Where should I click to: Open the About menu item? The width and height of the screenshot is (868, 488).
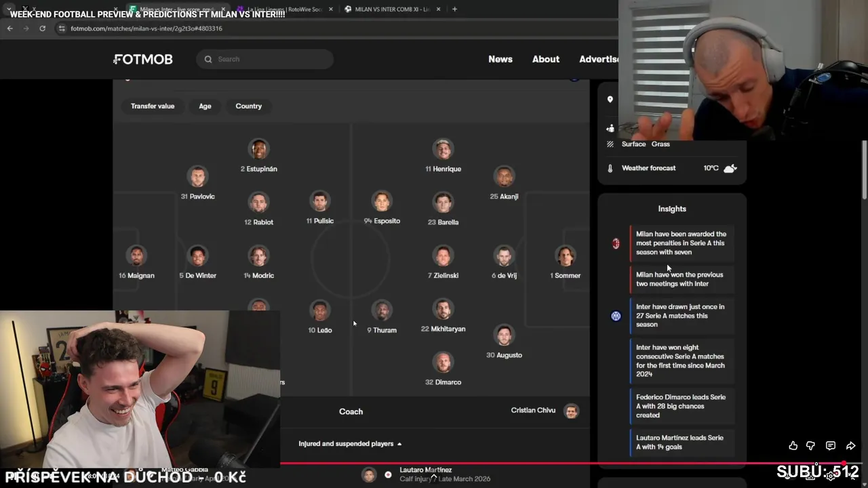(546, 59)
